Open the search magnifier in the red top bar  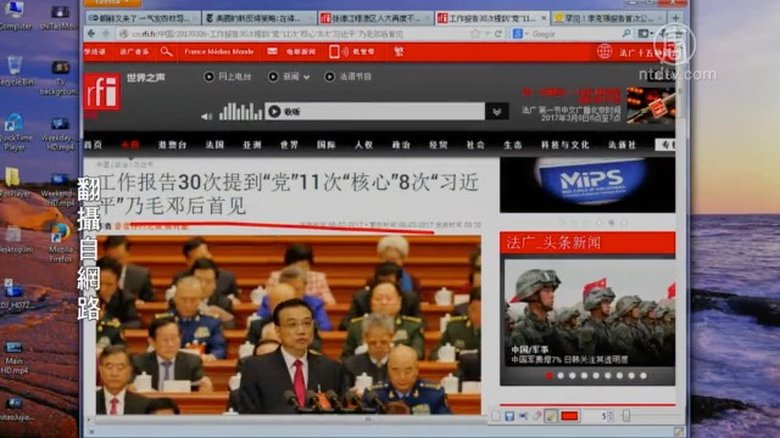(x=166, y=51)
